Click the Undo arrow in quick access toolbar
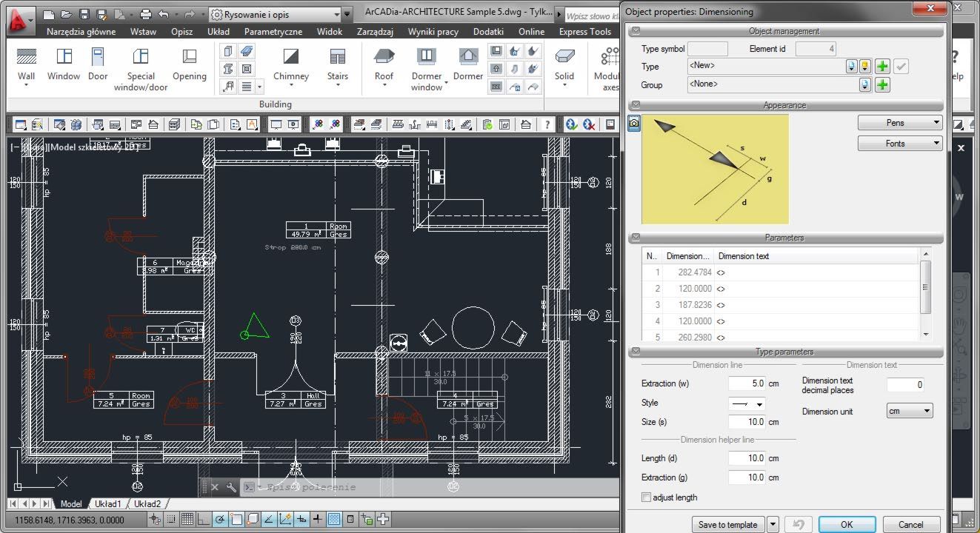 pyautogui.click(x=163, y=14)
